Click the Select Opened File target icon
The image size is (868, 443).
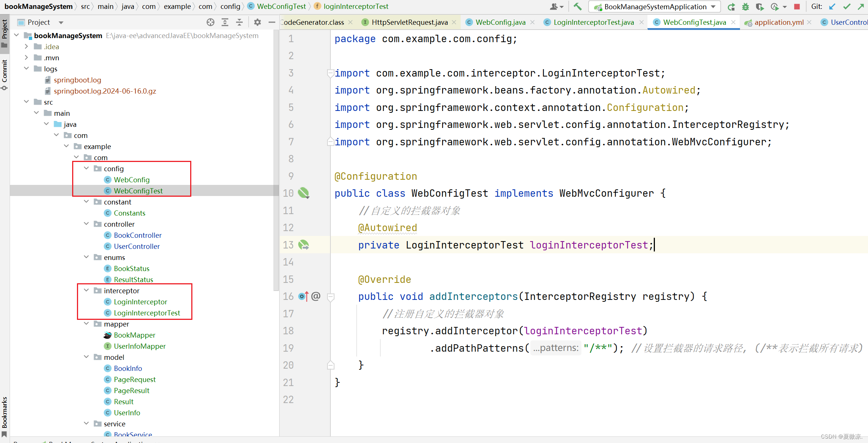pos(211,22)
